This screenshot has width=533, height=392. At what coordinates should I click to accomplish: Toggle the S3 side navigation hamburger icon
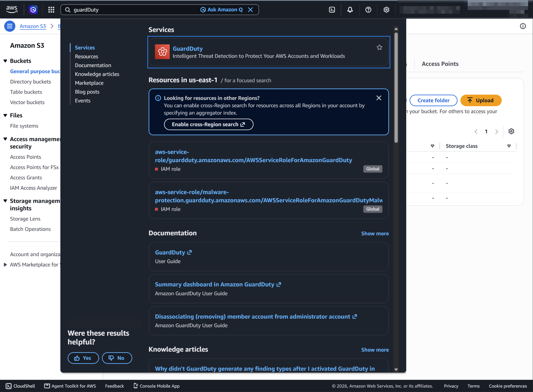[10, 26]
